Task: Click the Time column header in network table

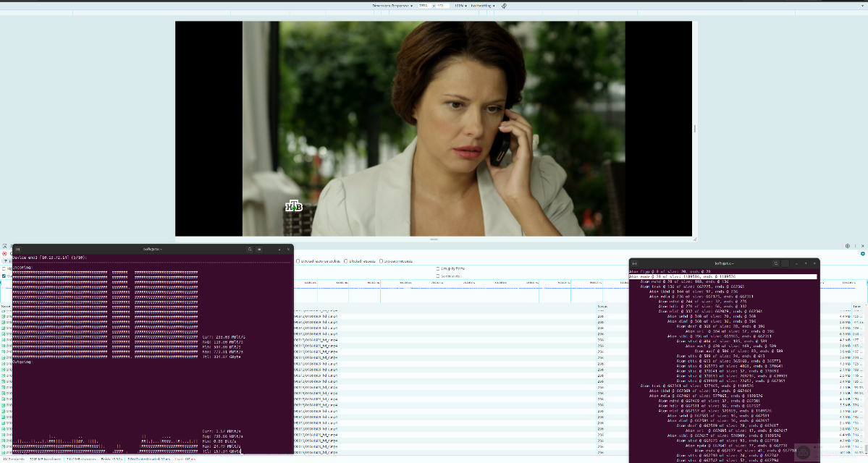Action: (857, 306)
